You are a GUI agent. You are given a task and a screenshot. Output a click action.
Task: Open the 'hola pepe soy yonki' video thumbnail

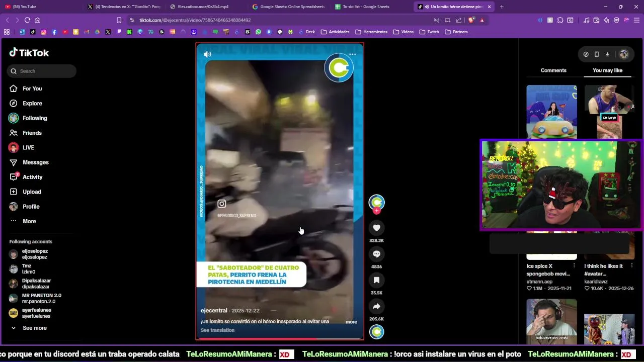click(551, 321)
